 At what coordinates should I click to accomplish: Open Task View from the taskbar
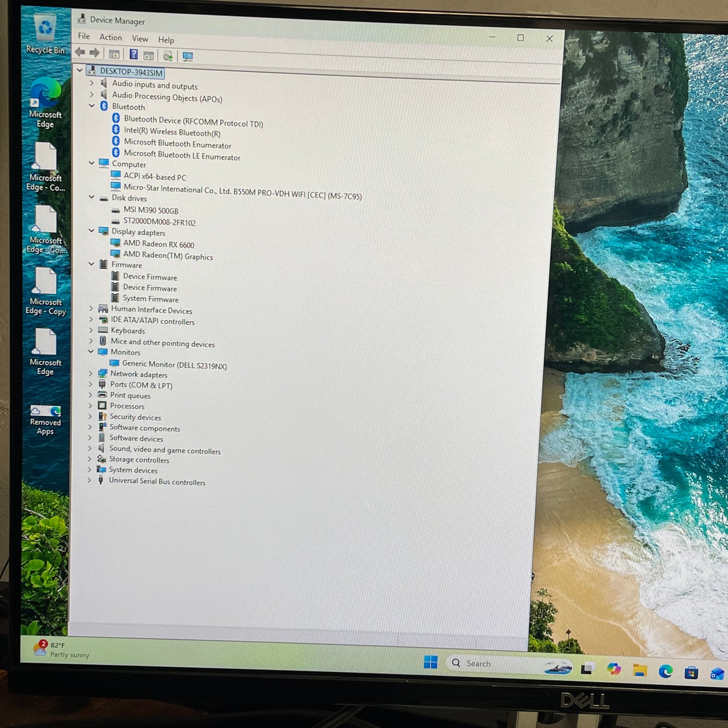(586, 669)
